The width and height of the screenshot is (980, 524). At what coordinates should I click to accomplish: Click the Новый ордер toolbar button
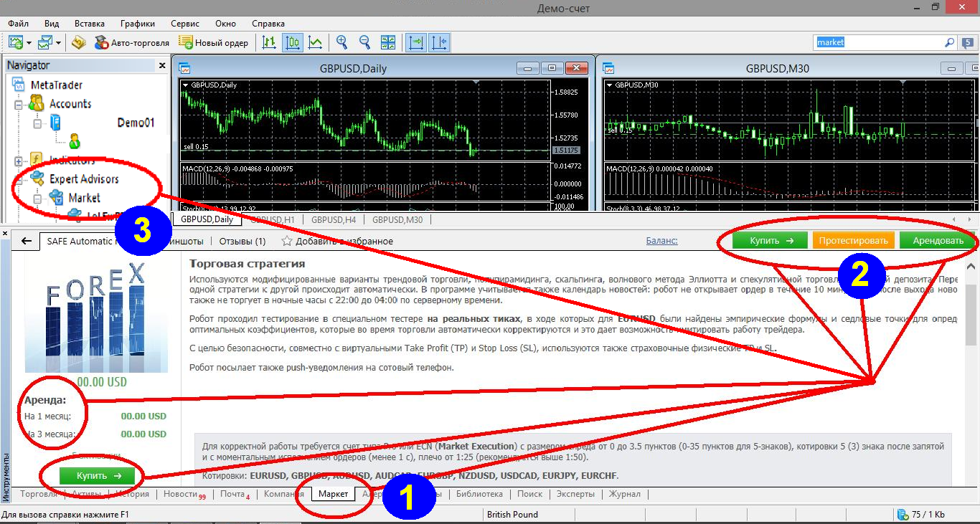coord(213,42)
